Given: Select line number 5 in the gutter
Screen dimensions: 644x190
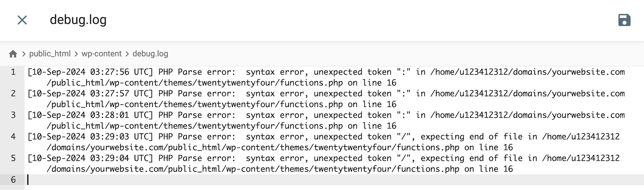Looking at the screenshot, I should 13,158.
